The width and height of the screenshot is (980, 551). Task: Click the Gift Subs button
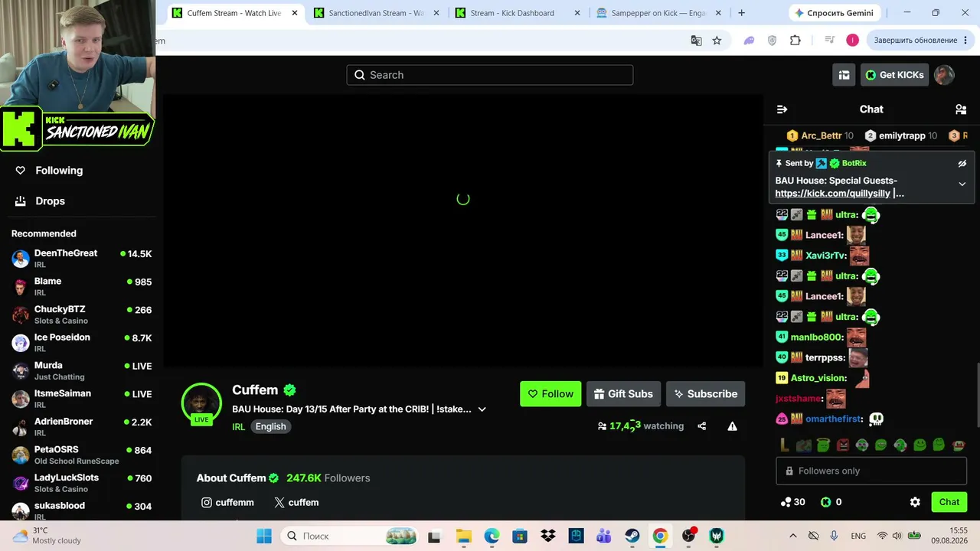click(624, 394)
